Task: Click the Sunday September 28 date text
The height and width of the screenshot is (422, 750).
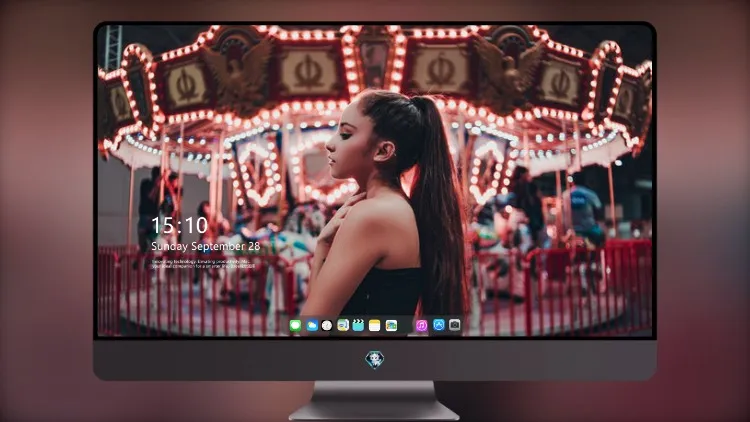Action: (205, 246)
